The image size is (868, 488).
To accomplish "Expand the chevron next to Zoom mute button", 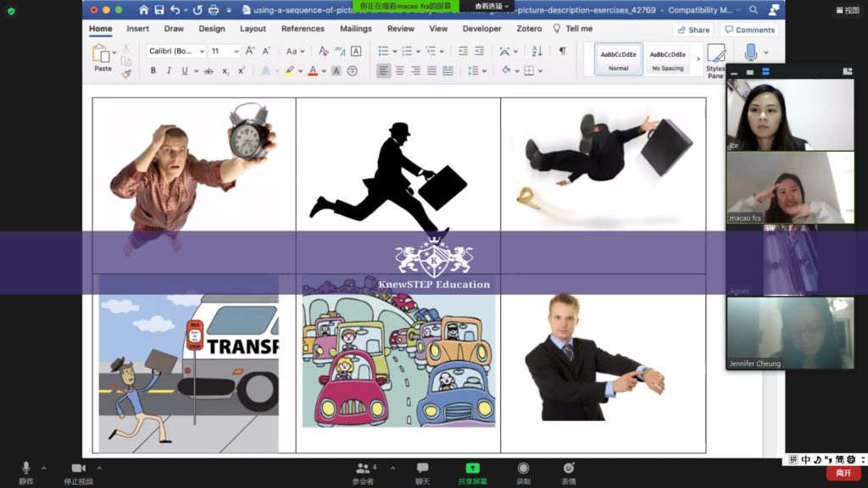I will point(44,469).
